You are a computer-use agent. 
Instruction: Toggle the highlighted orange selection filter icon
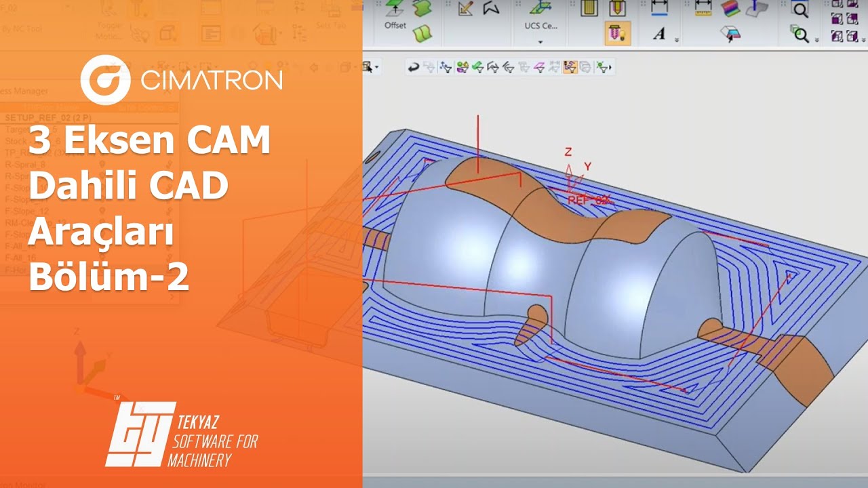click(x=570, y=67)
